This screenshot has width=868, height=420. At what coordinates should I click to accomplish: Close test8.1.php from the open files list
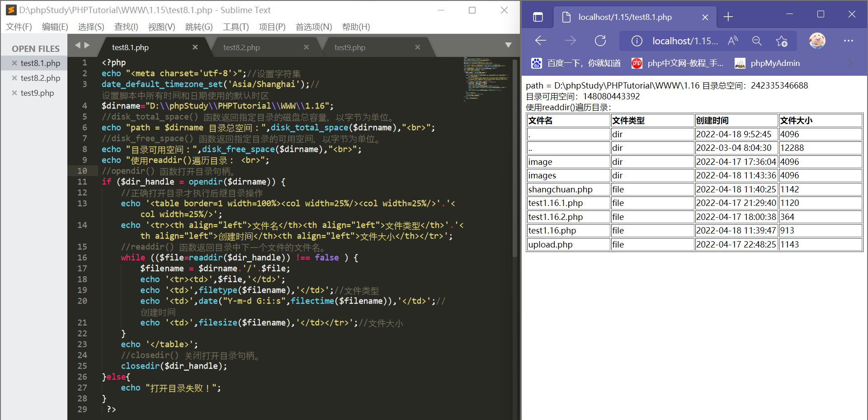pyautogui.click(x=14, y=63)
